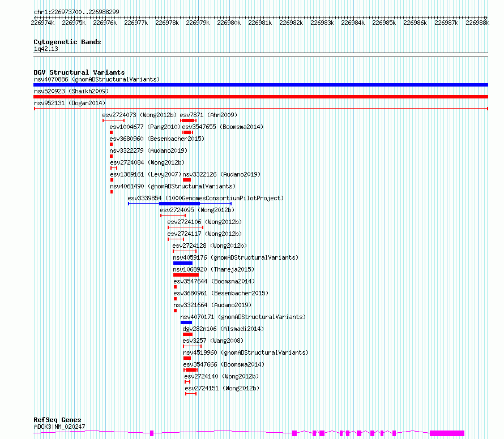Open esv2724151 (Wong2012b) variant
Screen dimensions: 504x439
[x=222, y=388]
